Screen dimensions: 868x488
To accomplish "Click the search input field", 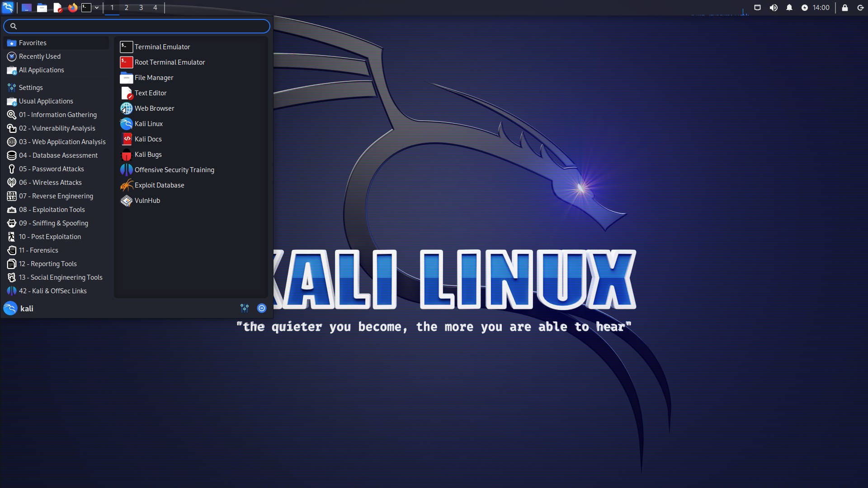I will [x=136, y=25].
